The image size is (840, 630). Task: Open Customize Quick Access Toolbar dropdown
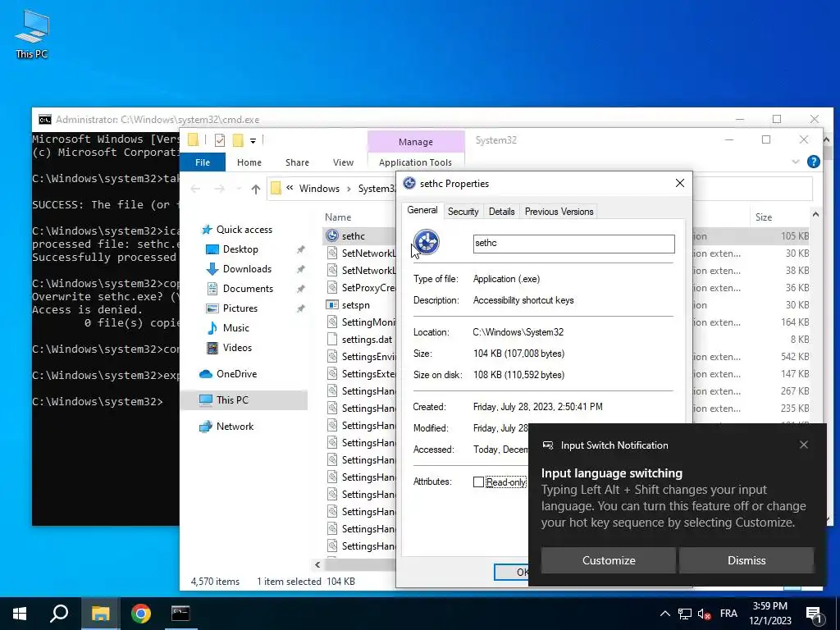tap(253, 141)
